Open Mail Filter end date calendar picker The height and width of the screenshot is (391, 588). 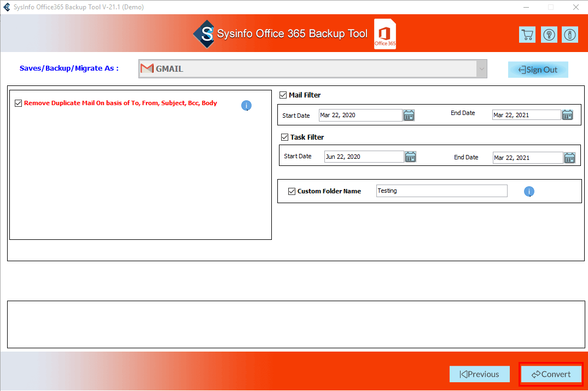coord(567,115)
